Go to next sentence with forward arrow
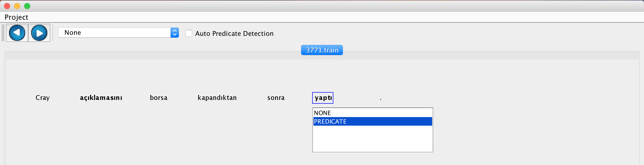Viewport: 644px width, 165px height. (39, 33)
